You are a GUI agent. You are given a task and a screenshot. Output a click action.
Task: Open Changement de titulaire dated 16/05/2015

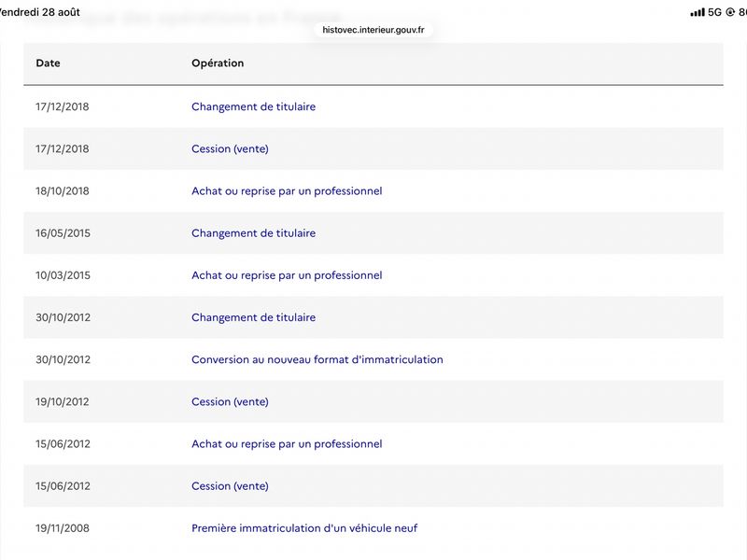[x=253, y=233]
